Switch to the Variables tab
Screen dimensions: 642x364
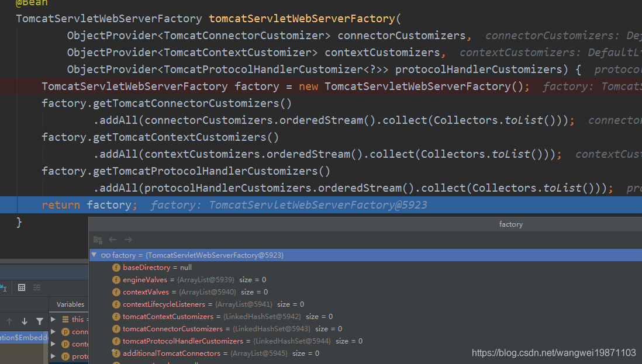(x=70, y=304)
